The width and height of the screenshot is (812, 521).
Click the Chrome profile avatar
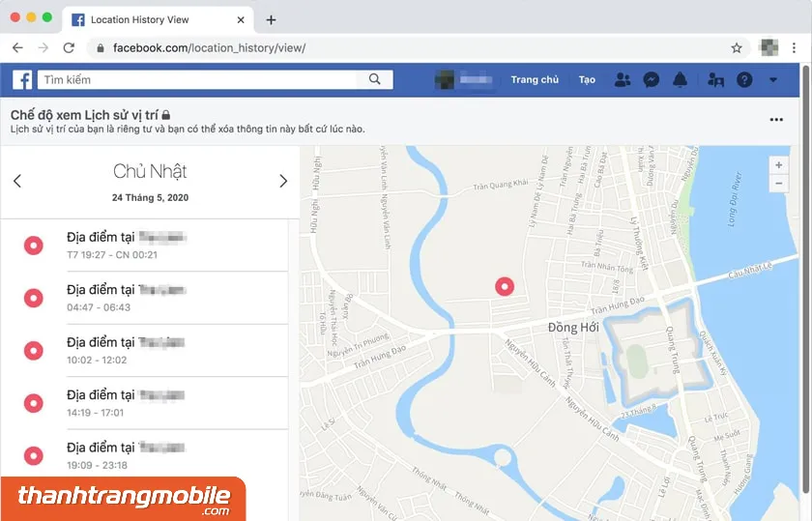tap(769, 47)
